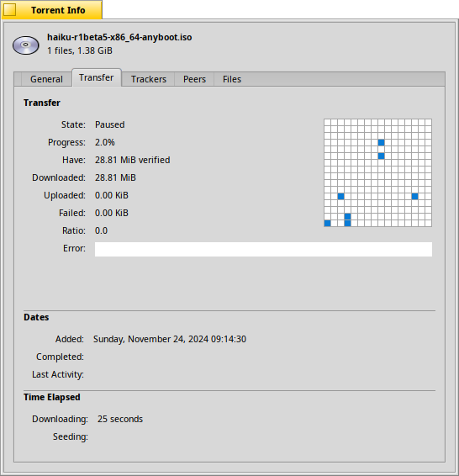
Task: Click the disc icon beside the torrent name
Action: pyautogui.click(x=26, y=45)
